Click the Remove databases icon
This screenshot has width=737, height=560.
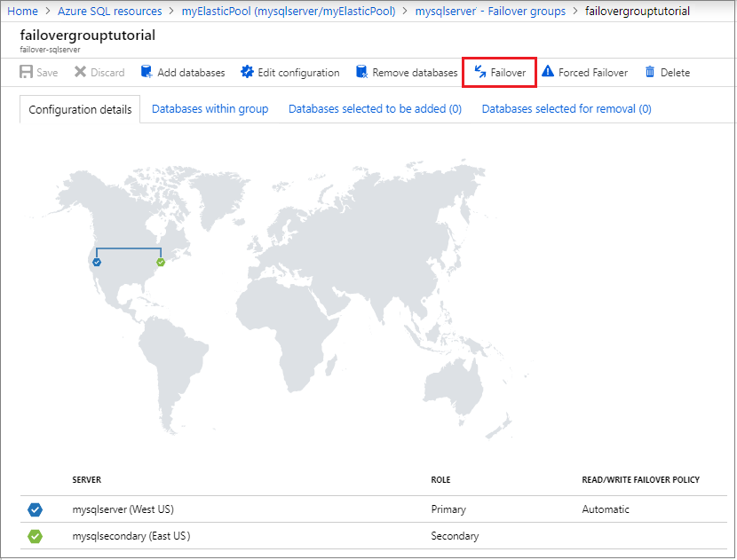point(361,72)
